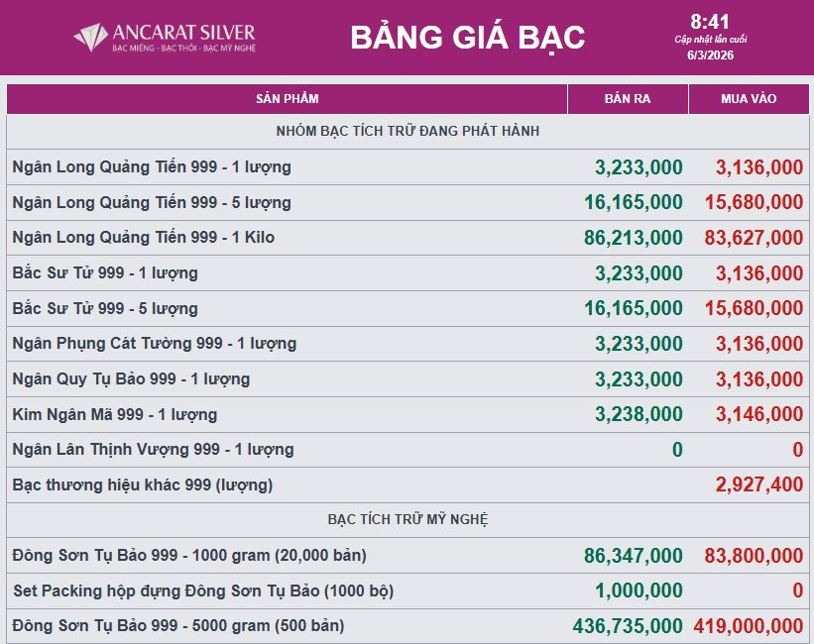Click Bắc Sư Tử 999 - 1 lượng product
Image resolution: width=814 pixels, height=644 pixels.
pos(105,272)
